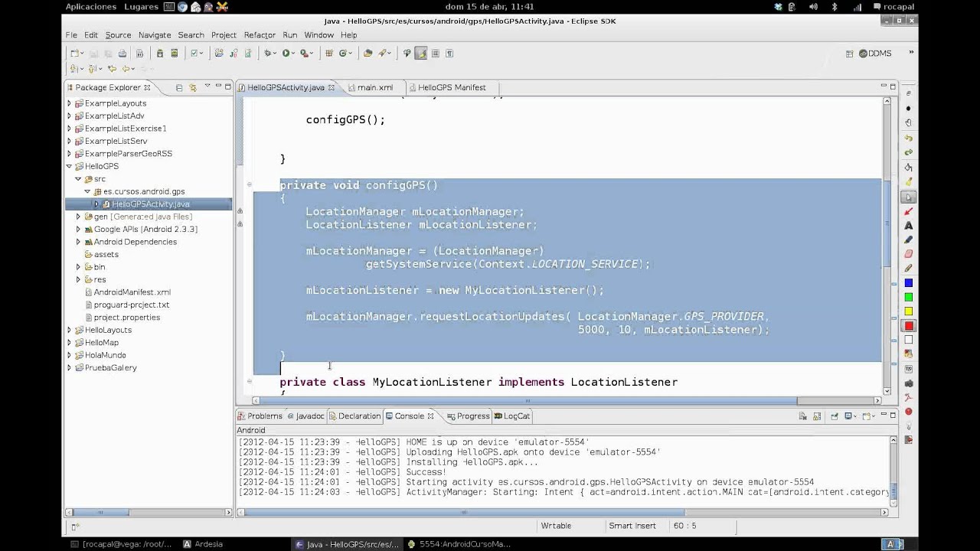Viewport: 980px width, 551px height.
Task: Open the Android Virtual Device Manager icon
Action: (174, 53)
